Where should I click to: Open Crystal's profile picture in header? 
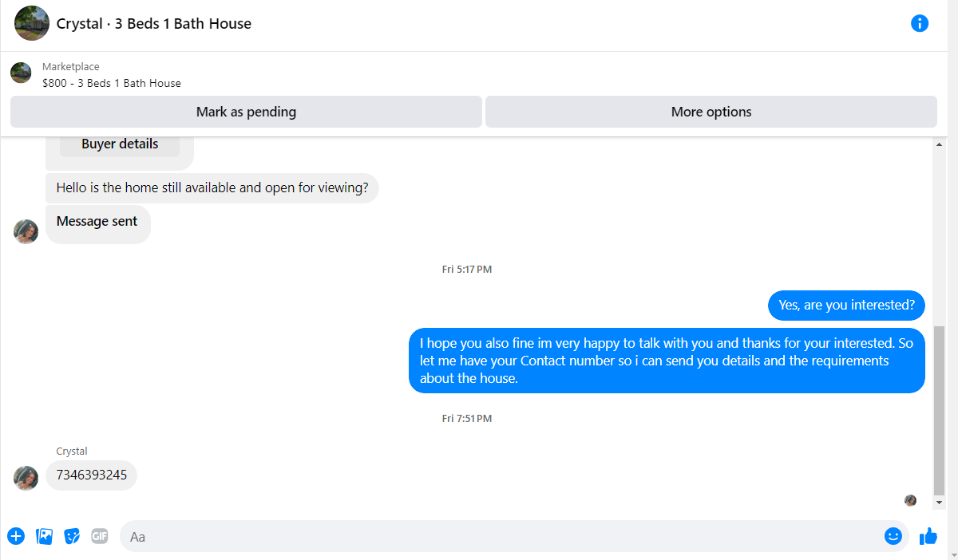coord(32,23)
